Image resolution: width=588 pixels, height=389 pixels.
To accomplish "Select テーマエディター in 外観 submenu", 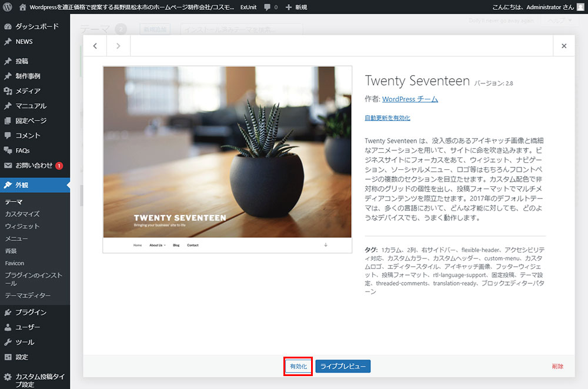I will click(28, 296).
